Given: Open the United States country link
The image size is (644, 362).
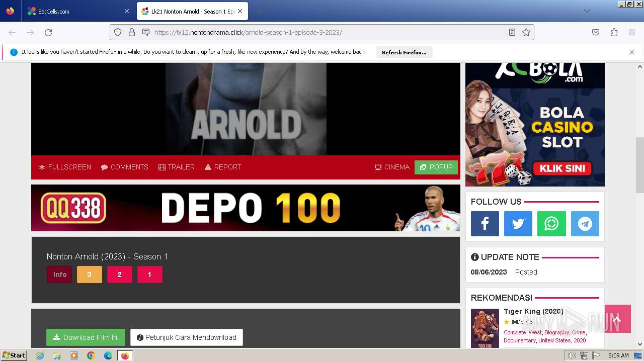Looking at the screenshot, I should tap(554, 340).
